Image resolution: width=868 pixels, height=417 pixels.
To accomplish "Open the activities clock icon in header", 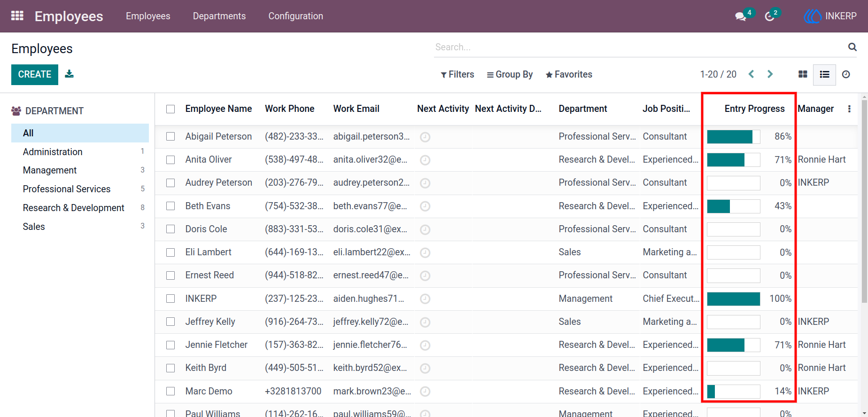I will tap(769, 16).
